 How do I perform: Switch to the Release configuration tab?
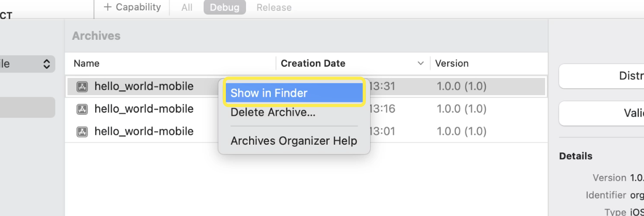pos(274,8)
